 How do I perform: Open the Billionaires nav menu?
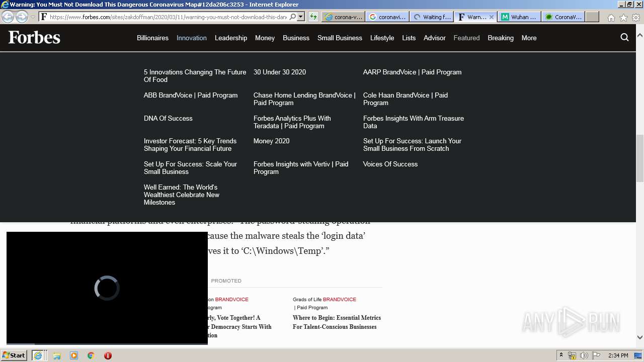pos(152,38)
